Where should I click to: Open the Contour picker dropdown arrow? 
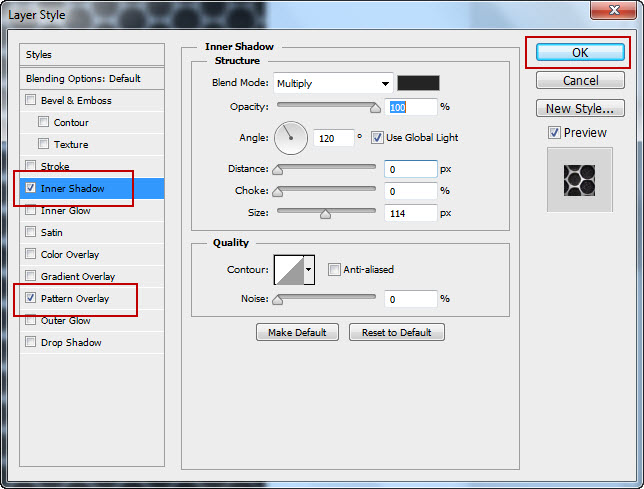(309, 269)
